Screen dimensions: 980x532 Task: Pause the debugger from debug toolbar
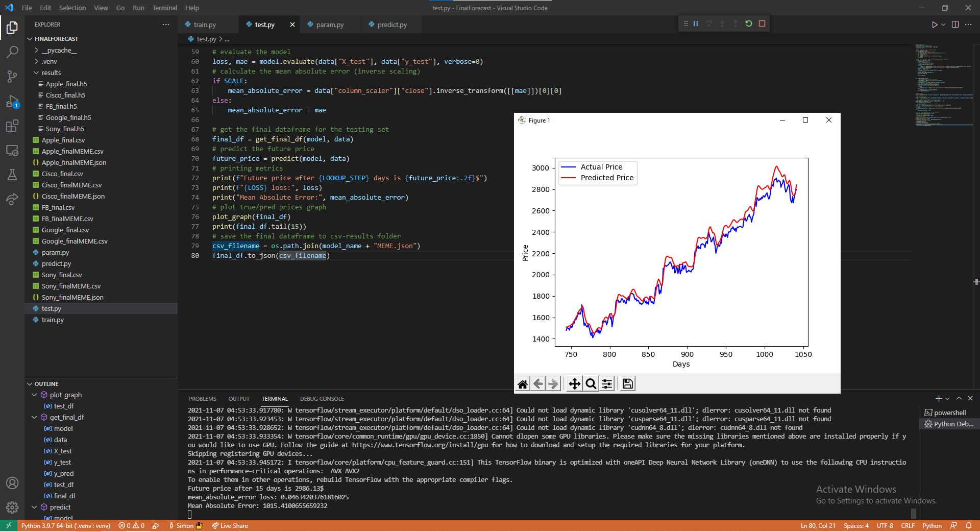click(x=696, y=23)
